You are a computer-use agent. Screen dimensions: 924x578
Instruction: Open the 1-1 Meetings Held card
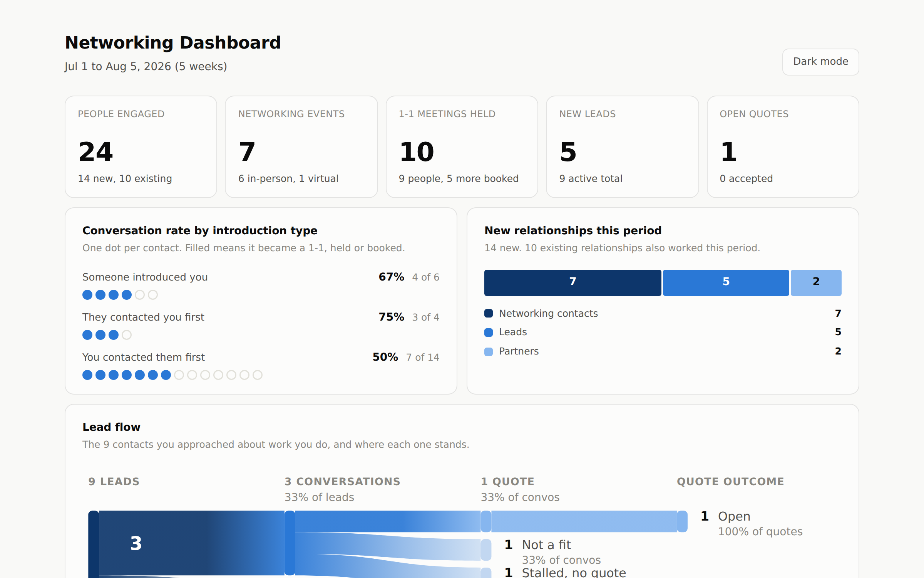[x=462, y=147]
